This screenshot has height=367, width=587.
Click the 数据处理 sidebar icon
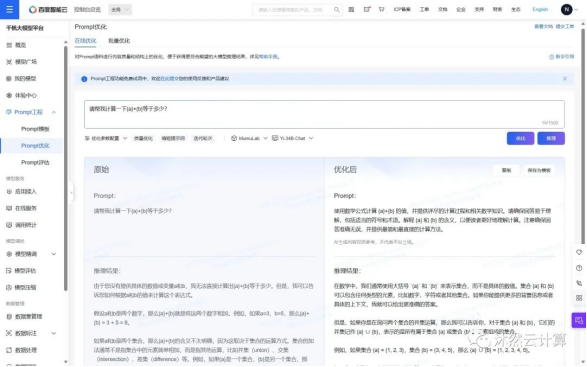click(9, 350)
